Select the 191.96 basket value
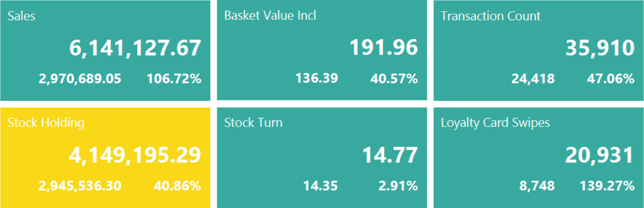Image resolution: width=644 pixels, height=208 pixels. pyautogui.click(x=383, y=48)
